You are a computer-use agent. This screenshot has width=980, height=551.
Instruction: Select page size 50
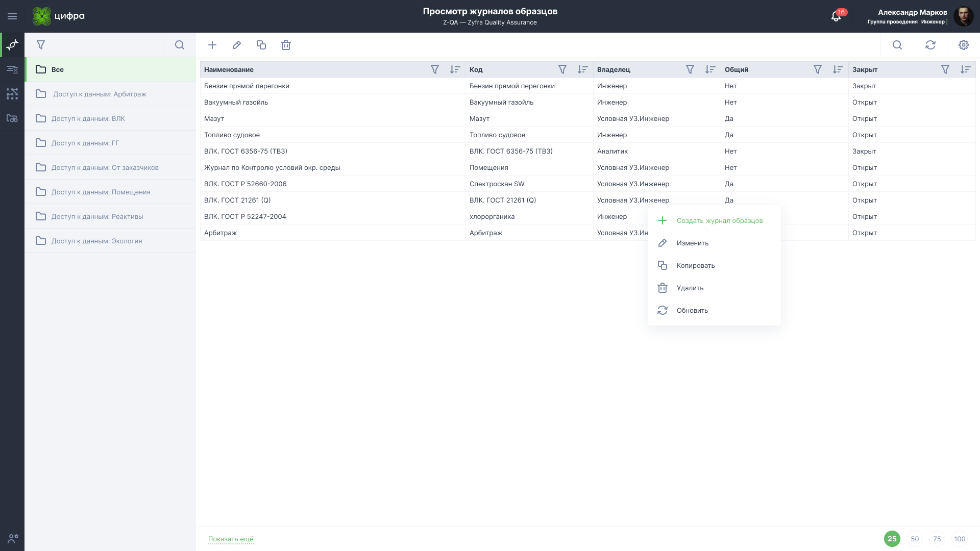click(x=915, y=539)
